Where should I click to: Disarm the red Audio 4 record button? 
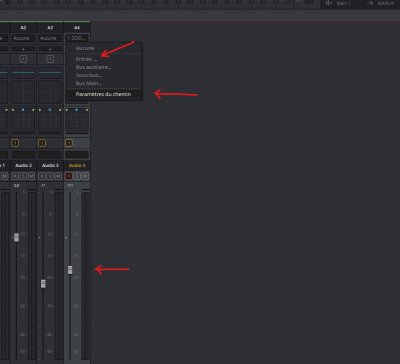pyautogui.click(x=69, y=176)
